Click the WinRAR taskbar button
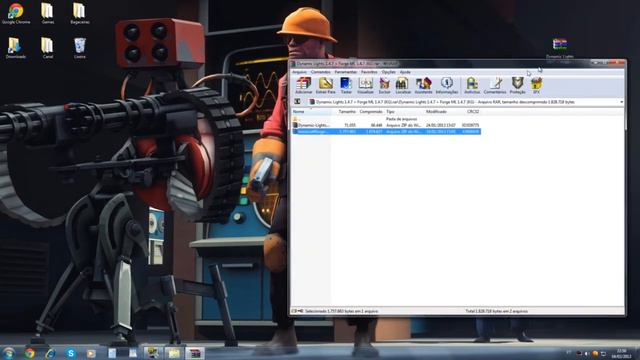 tap(195, 353)
